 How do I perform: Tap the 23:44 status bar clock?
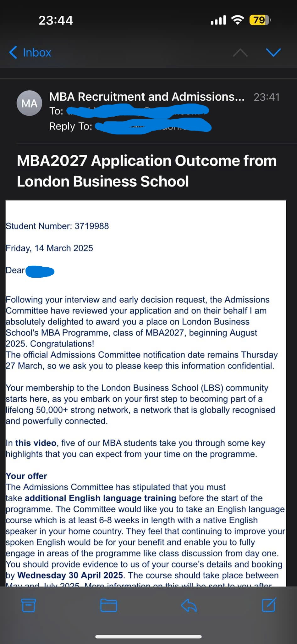(x=56, y=20)
